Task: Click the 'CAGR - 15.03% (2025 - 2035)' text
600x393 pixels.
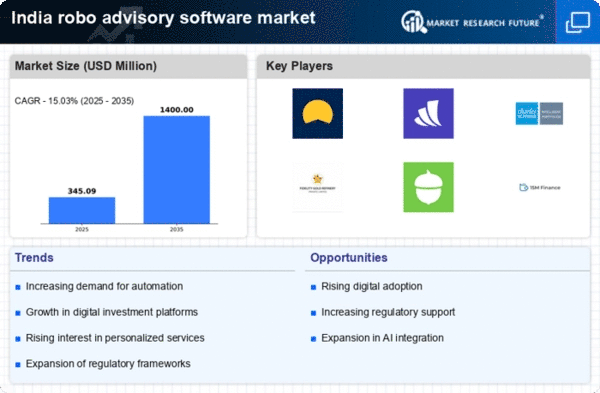Action: point(74,101)
